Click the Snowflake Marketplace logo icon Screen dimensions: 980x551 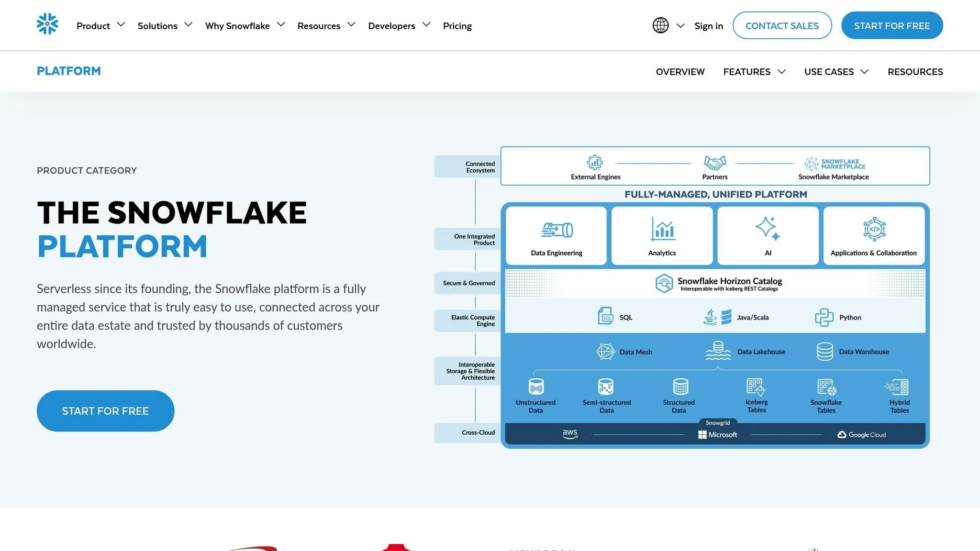pyautogui.click(x=835, y=164)
